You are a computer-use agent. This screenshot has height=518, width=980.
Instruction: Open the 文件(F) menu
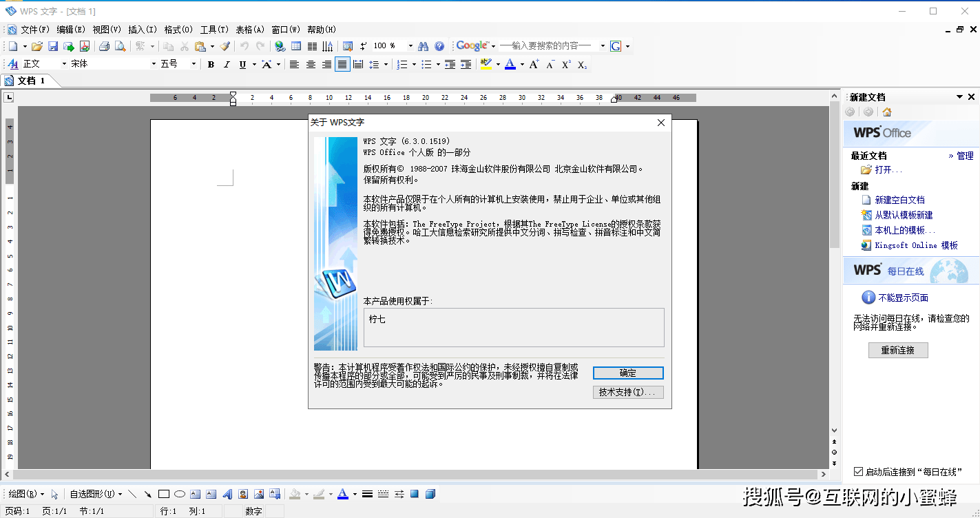35,30
